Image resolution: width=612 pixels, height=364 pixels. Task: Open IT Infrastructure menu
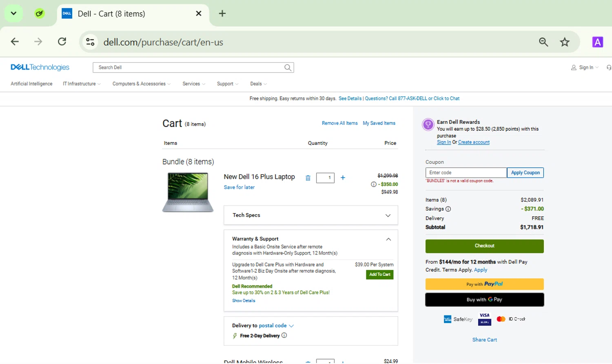coord(82,84)
